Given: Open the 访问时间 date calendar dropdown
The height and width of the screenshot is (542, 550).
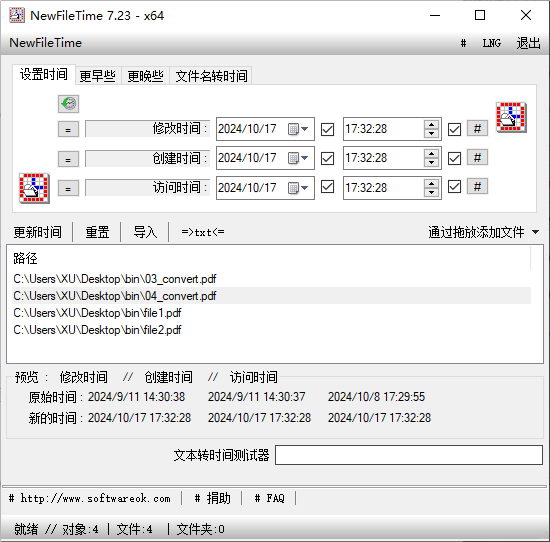Looking at the screenshot, I should [x=298, y=188].
